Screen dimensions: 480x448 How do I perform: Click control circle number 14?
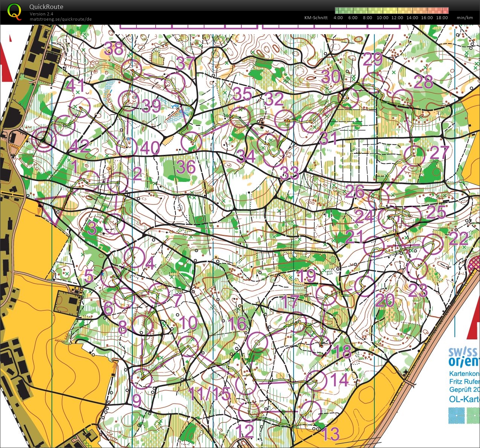coord(316,381)
